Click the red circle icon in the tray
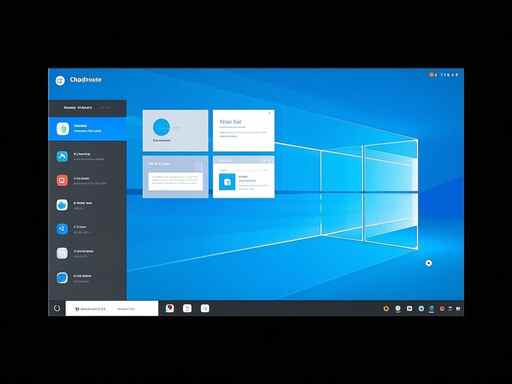This screenshot has height=384, width=512. click(442, 309)
